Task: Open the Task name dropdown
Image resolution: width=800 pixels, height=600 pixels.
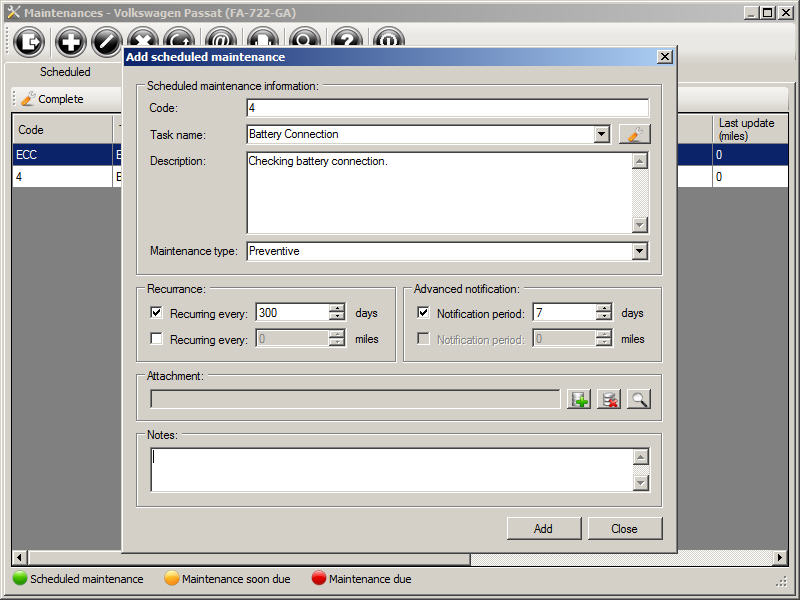Action: point(601,134)
